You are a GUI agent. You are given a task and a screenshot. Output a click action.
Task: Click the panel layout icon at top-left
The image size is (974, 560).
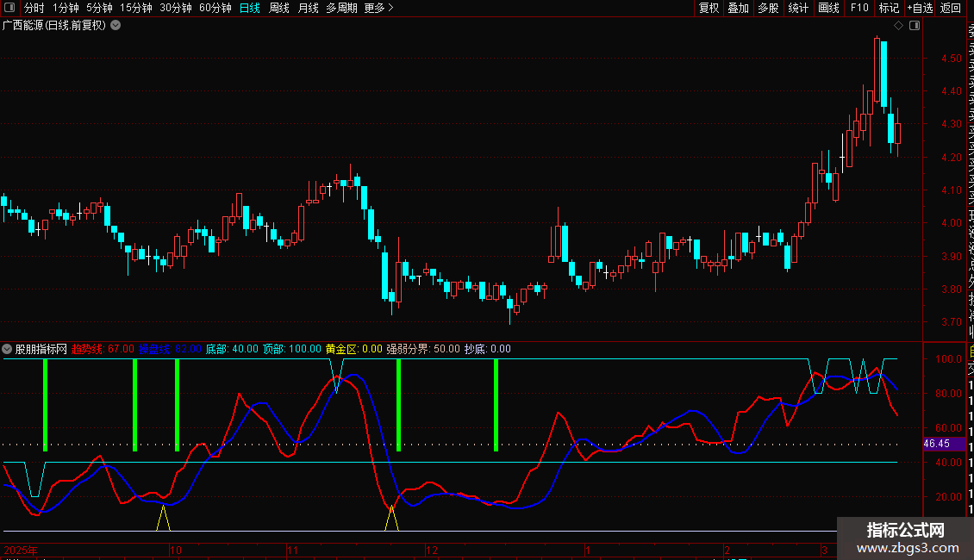(x=9, y=8)
